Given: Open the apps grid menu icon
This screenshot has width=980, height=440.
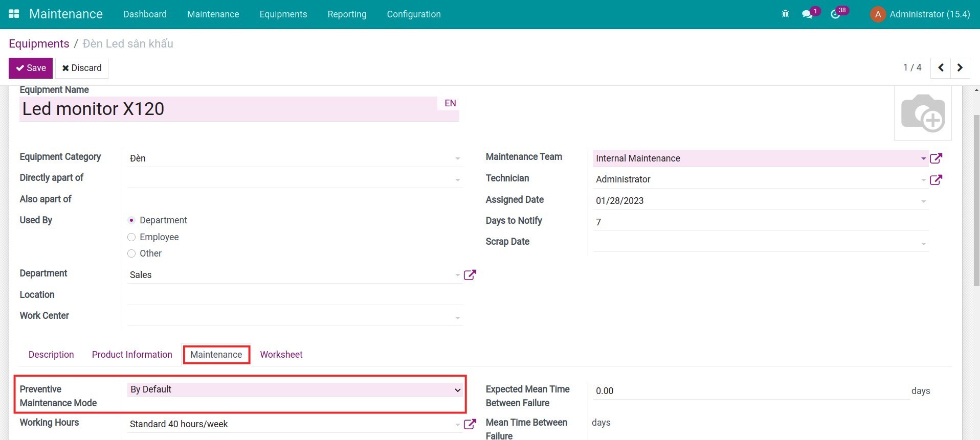Looking at the screenshot, I should (14, 14).
